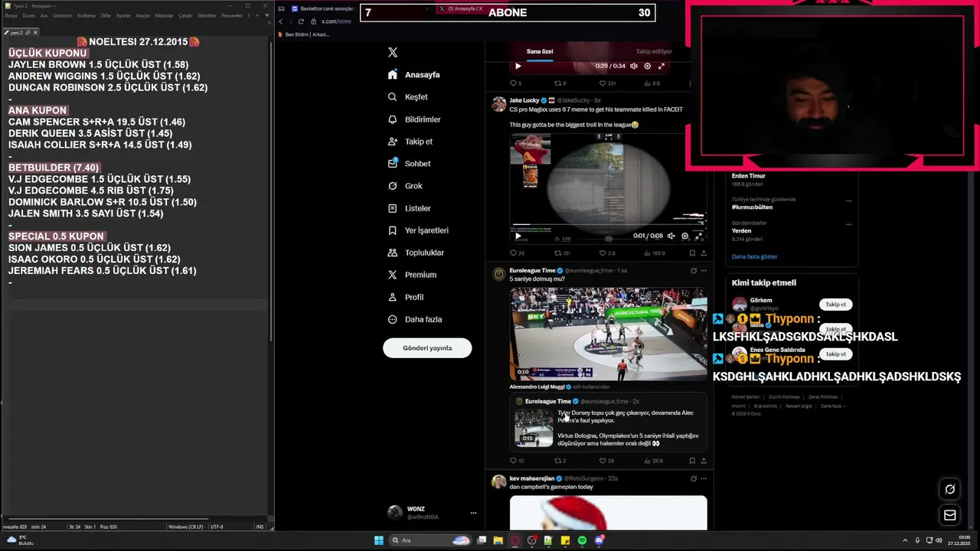980x551 pixels.
Task: Reply to top post with 5 comments
Action: pos(515,83)
